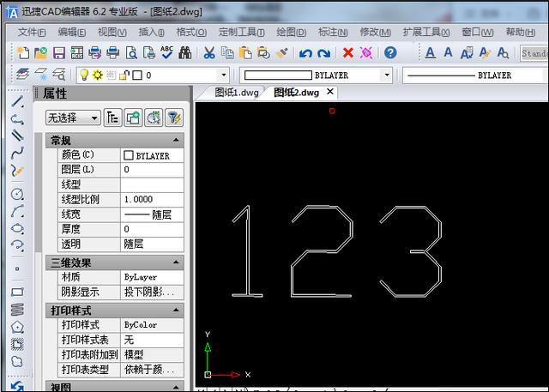
Task: Collapse the 三维效果 section
Action: coord(176,262)
